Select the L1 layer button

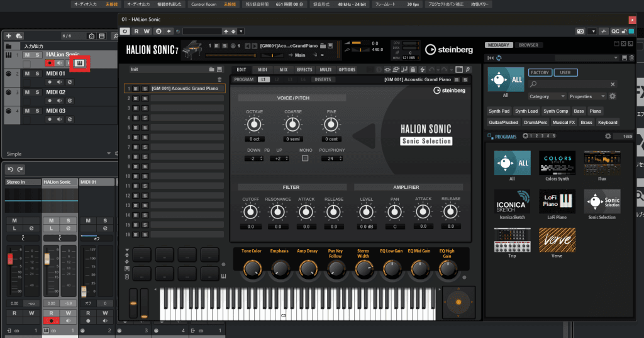(264, 79)
